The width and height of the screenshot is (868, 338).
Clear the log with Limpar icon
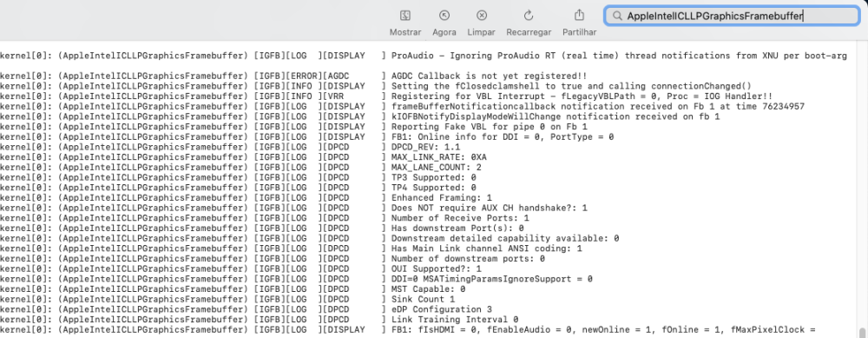tap(482, 16)
